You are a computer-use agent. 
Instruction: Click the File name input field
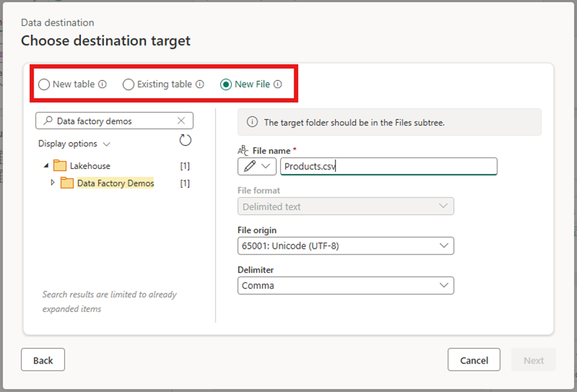(388, 167)
